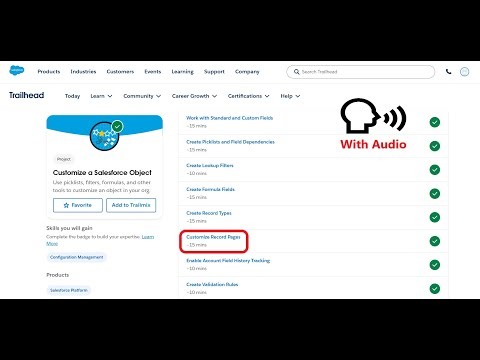Click the Trailhead logo text

point(26,95)
